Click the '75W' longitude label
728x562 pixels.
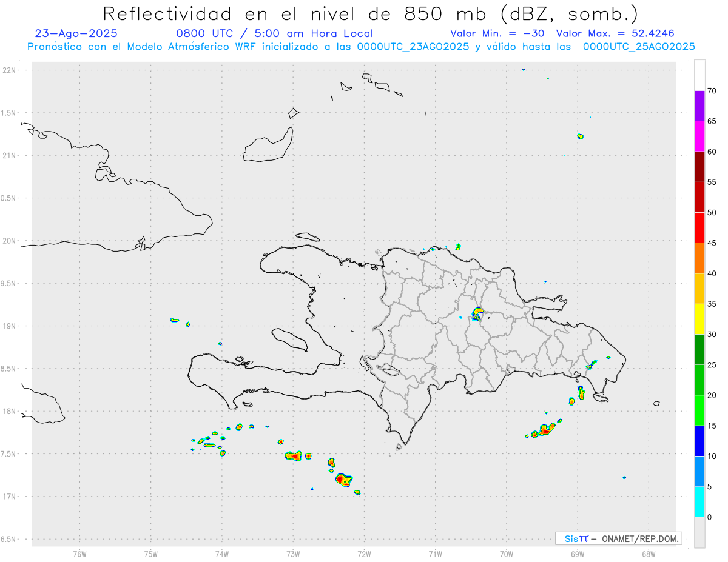click(x=151, y=553)
